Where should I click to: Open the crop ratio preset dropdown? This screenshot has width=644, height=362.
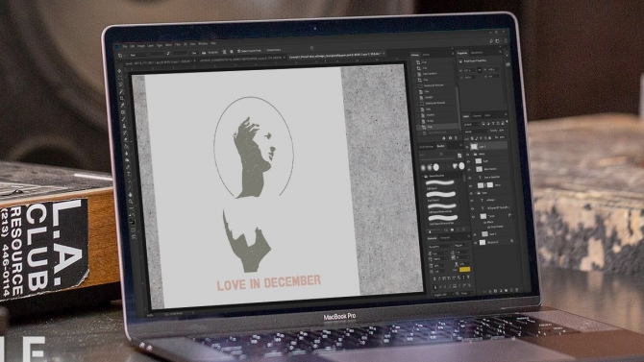138,55
